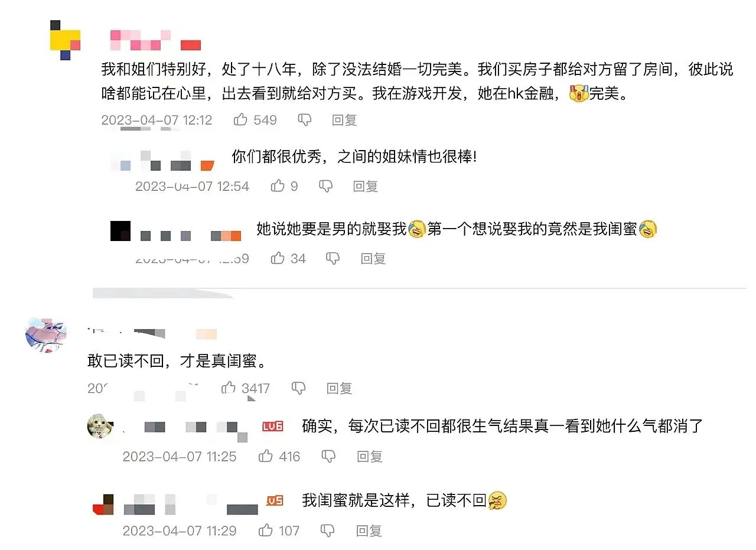Open the yellow pixelated avatar profile
The width and height of the screenshot is (756, 550).
click(65, 40)
